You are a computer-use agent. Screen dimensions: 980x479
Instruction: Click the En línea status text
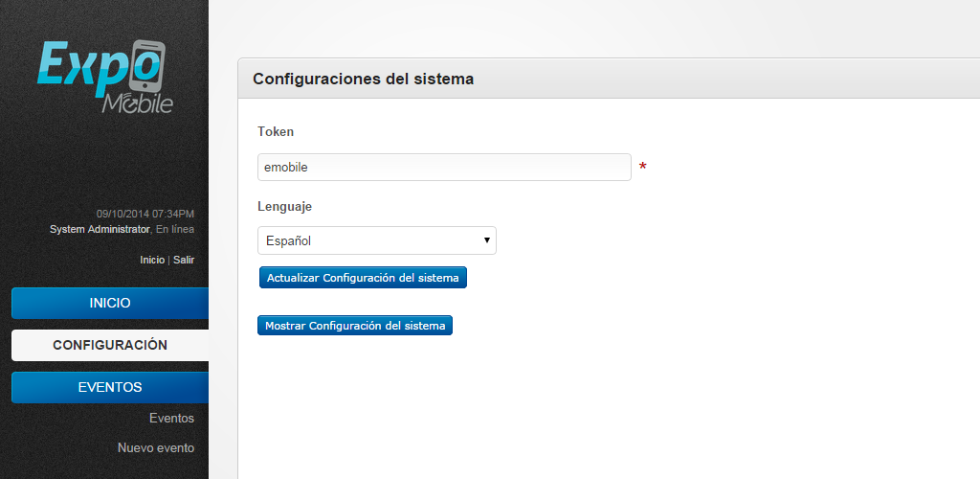tap(175, 229)
